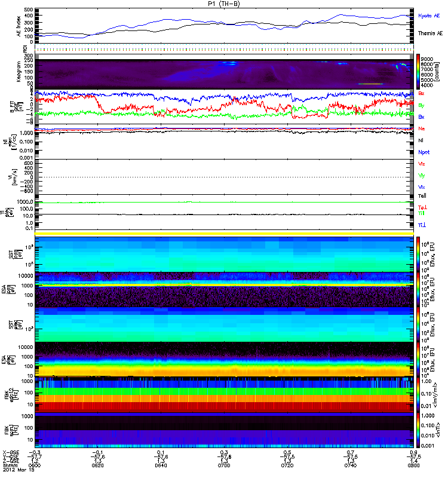Click the ESA electron spectrogram panel
Viewport: 448px width, 478px height.
click(x=224, y=360)
